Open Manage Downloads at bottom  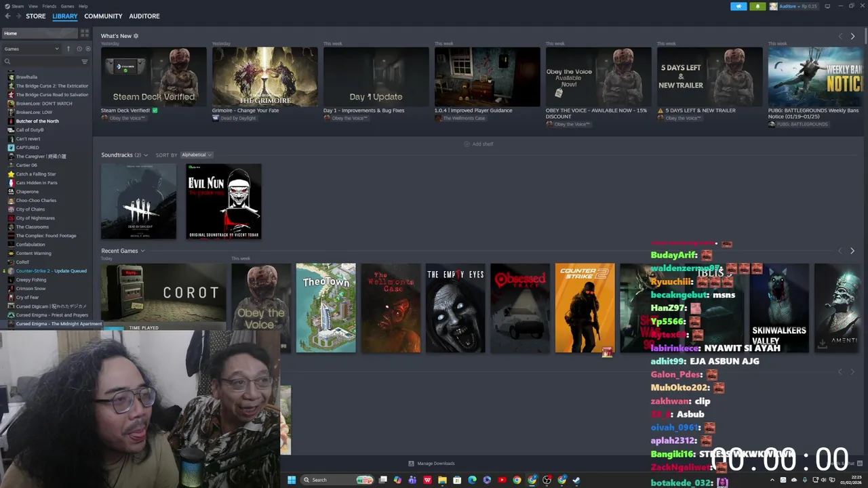[x=431, y=464]
